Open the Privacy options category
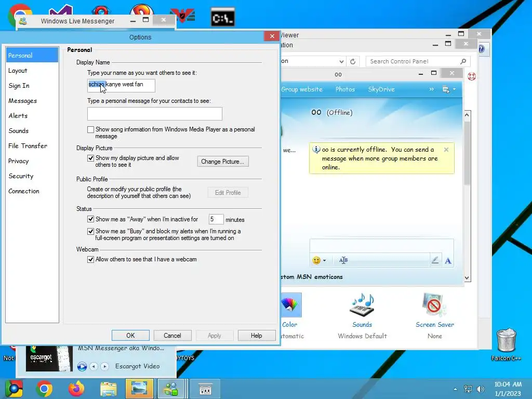 pos(18,161)
